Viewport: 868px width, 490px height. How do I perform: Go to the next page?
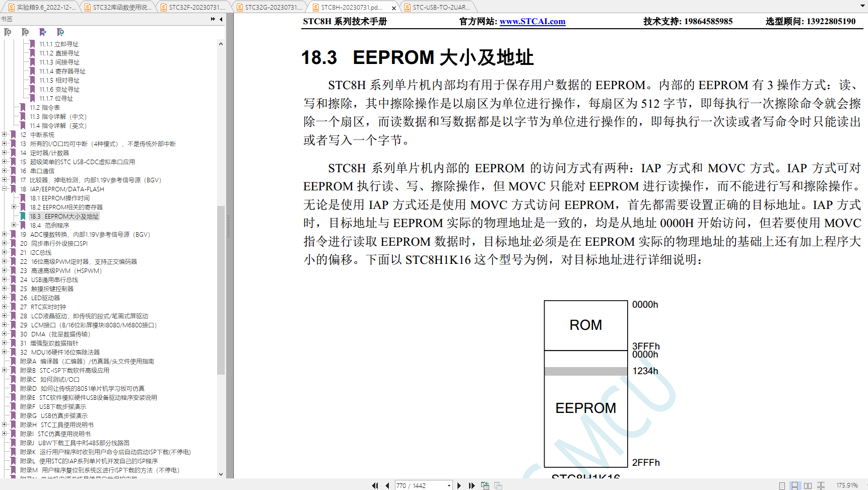(x=459, y=485)
